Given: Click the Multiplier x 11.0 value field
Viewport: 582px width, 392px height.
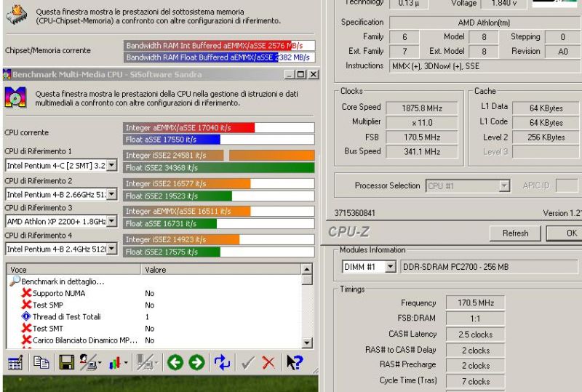Looking at the screenshot, I should tap(422, 122).
